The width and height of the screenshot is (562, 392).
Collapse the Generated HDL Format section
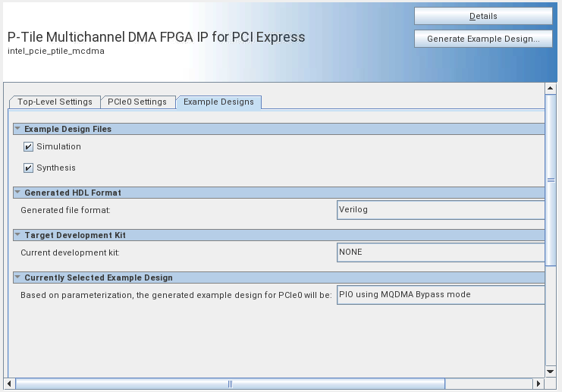tap(17, 193)
